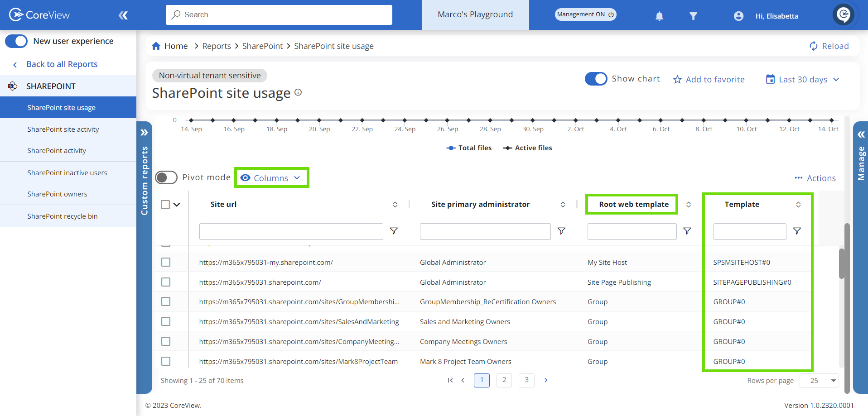Go back to all Reports

pos(62,64)
